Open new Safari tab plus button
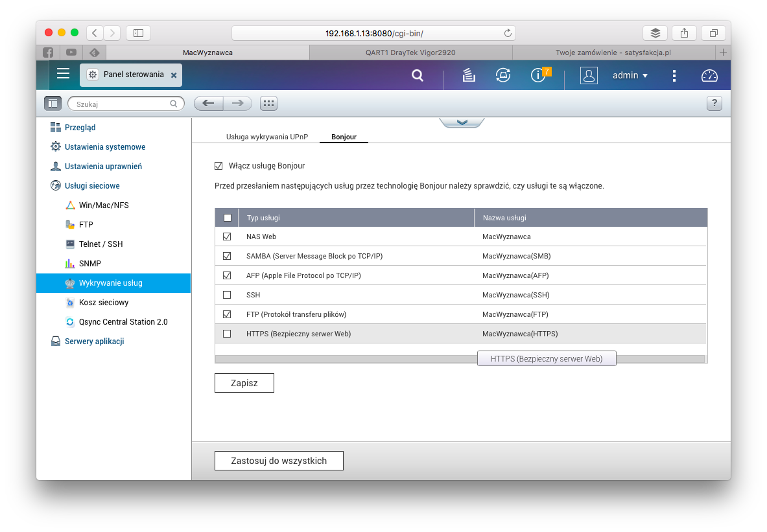This screenshot has width=767, height=532. (x=723, y=52)
